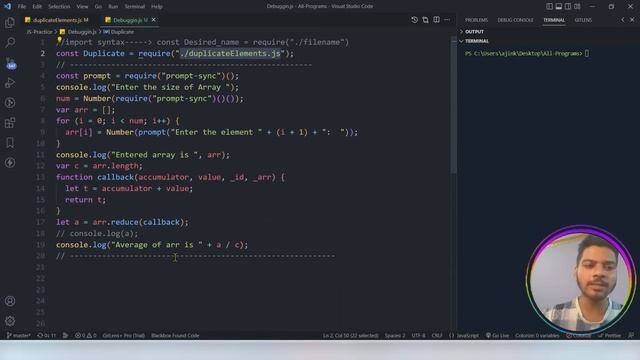Open the Selection menu
Screen dimensions: 640x360
(x=59, y=7)
